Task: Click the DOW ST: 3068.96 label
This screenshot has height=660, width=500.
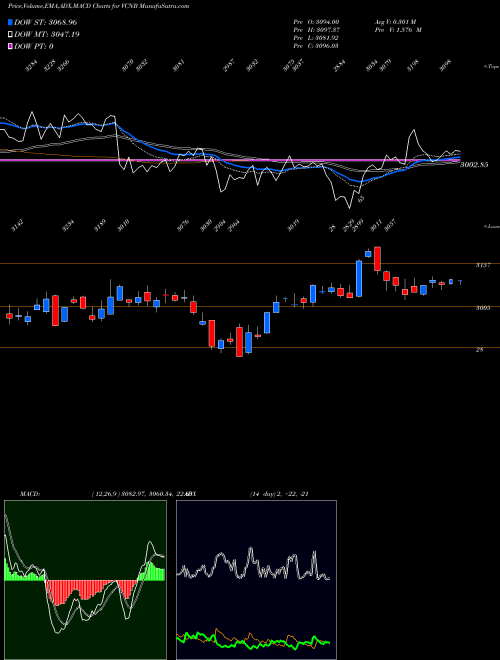Action: click(x=46, y=22)
